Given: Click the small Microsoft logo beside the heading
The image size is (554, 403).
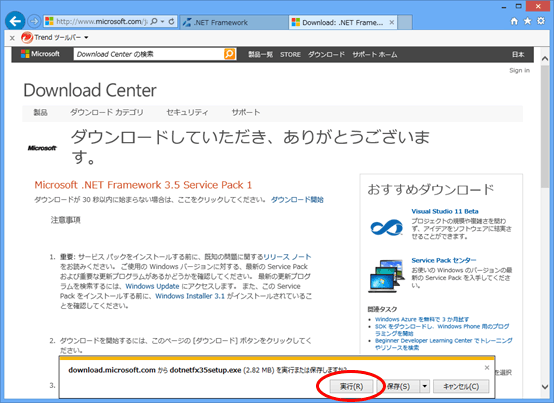Looking at the screenshot, I should coord(42,148).
